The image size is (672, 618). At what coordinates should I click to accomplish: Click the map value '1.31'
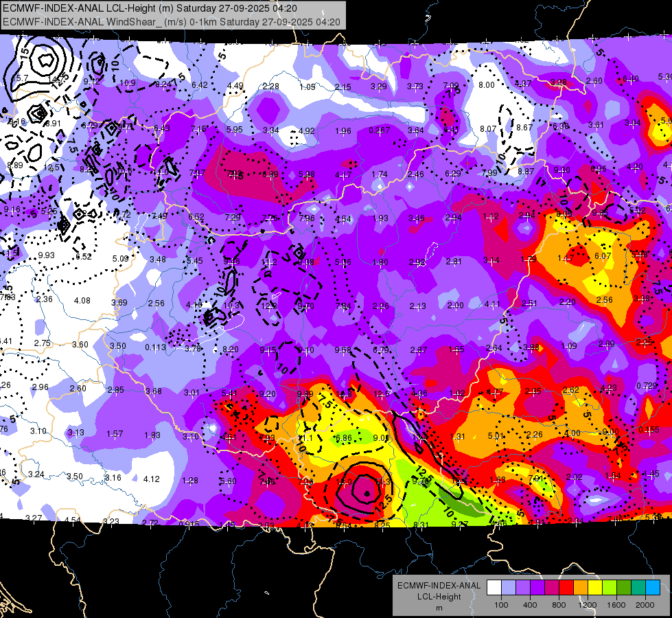click(458, 437)
